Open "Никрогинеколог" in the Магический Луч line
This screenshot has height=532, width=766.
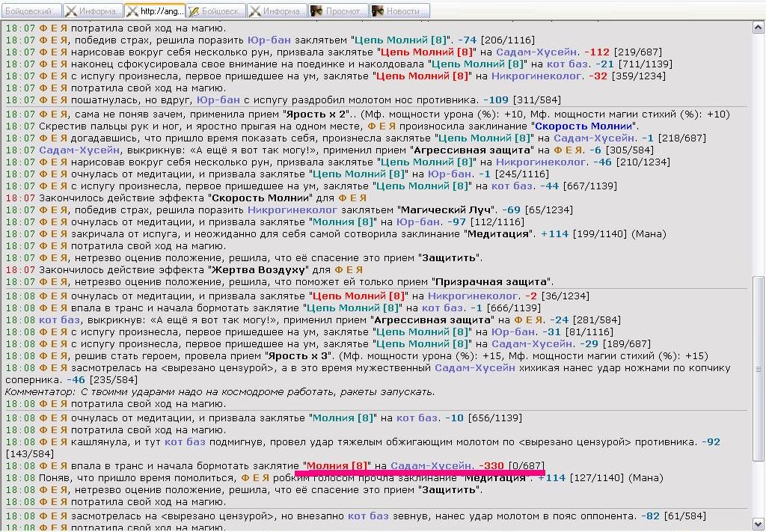click(292, 210)
